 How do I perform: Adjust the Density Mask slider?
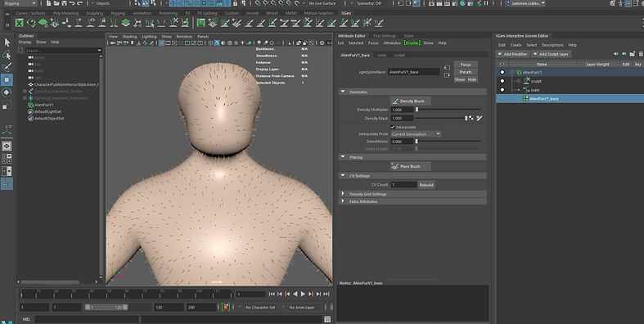point(441,119)
